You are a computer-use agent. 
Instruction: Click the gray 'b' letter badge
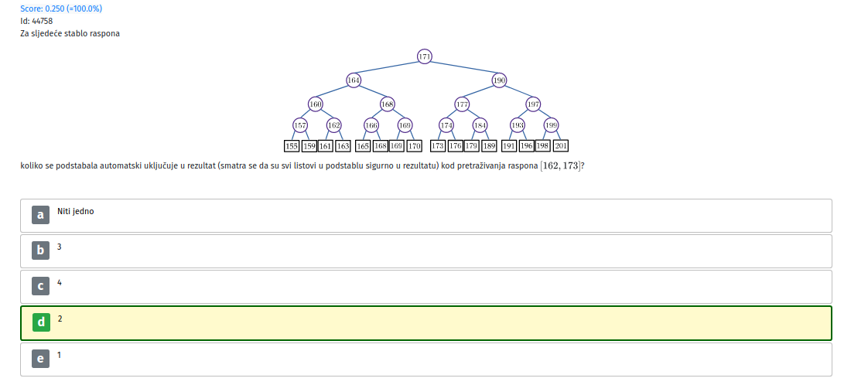[x=40, y=250]
